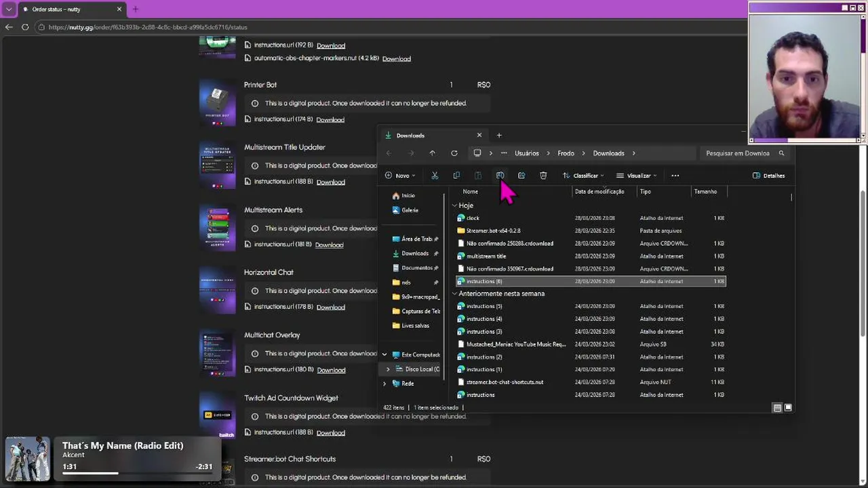The width and height of the screenshot is (868, 488).
Task: Open the Novo dropdown in Explorer
Action: [400, 176]
